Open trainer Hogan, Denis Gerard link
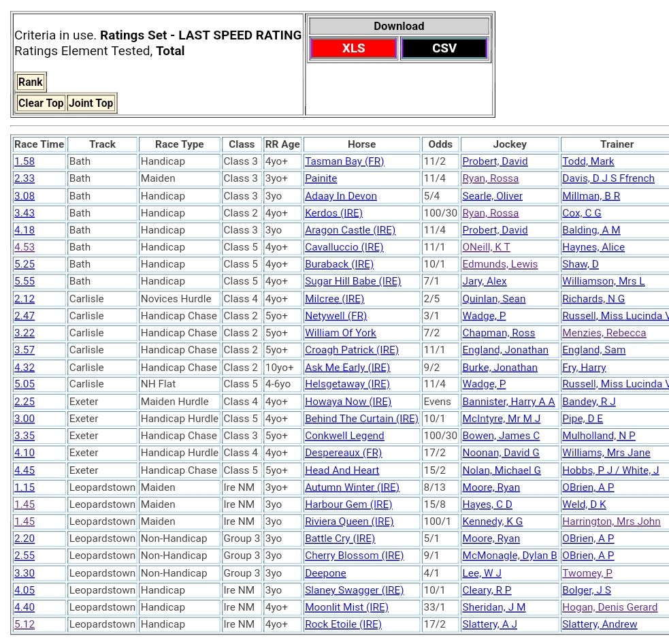This screenshot has width=669, height=644. coord(609,607)
